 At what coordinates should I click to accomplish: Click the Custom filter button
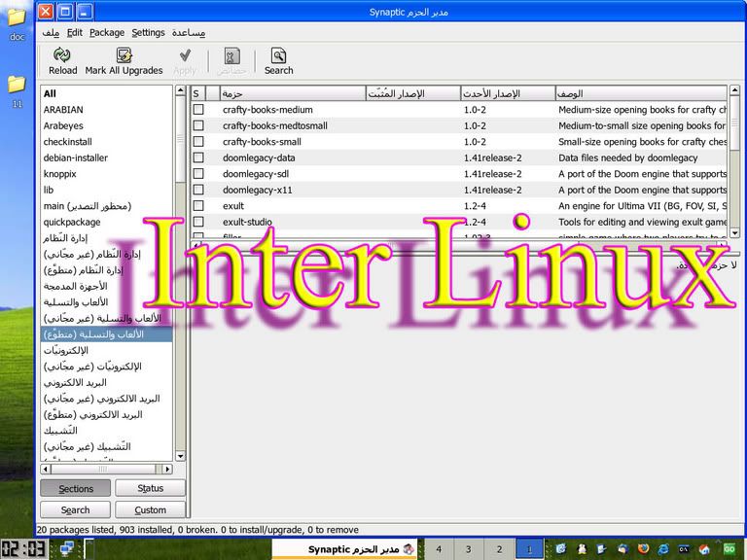click(x=150, y=510)
